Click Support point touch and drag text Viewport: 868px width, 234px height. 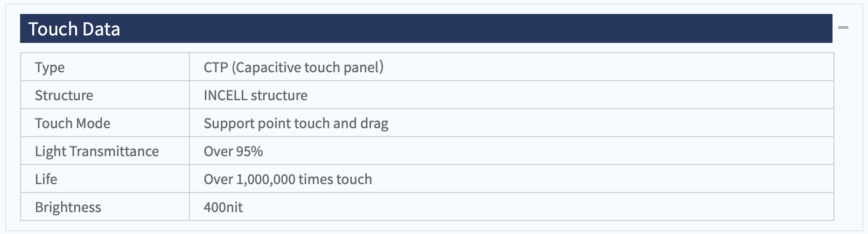pos(296,124)
